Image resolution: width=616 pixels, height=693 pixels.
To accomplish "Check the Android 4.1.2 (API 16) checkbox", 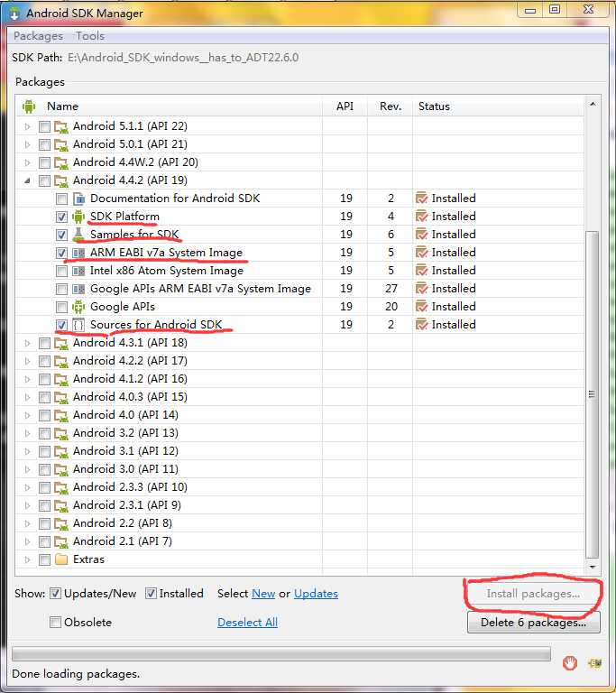I will pos(44,379).
